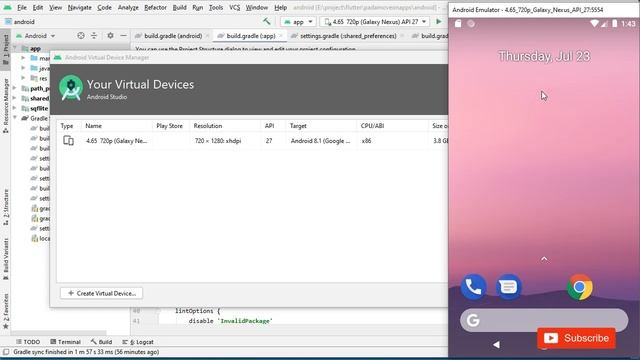Click the x86 CPU/ABI cell
This screenshot has width=640, height=360.
pyautogui.click(x=367, y=141)
